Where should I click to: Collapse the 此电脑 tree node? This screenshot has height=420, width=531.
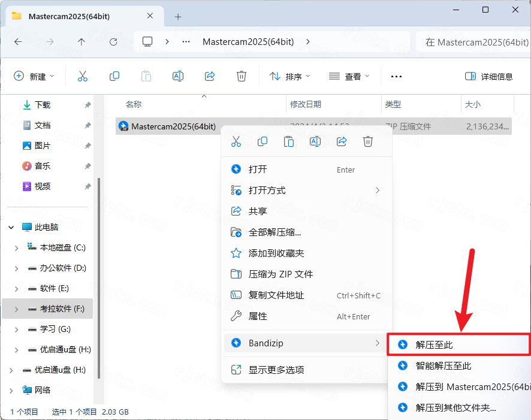(x=11, y=227)
